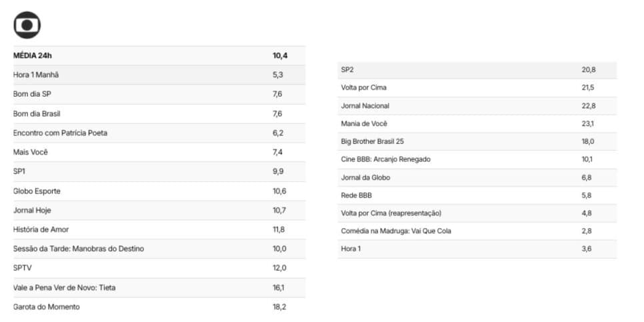Viewport: 644px width, 322px height.
Task: Select the Mais Você program row
Action: pyautogui.click(x=159, y=153)
